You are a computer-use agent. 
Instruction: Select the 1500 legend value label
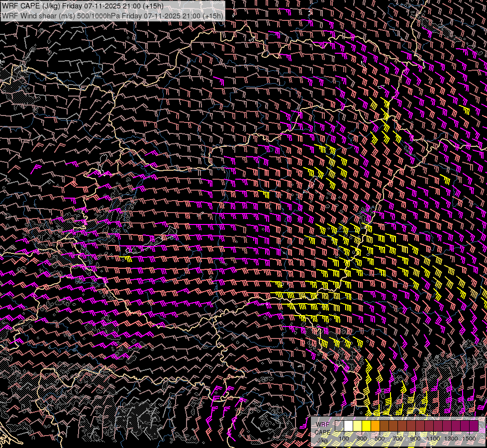[469, 438]
